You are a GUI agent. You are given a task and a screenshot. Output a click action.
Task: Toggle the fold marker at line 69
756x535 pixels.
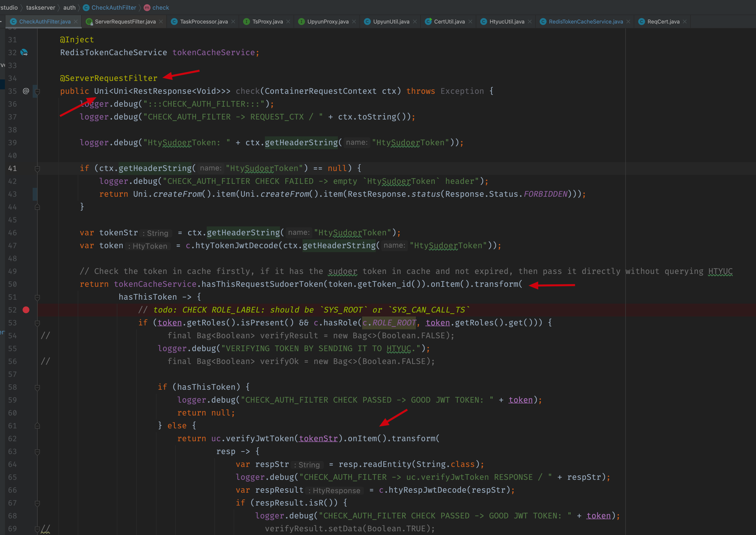[37, 529]
